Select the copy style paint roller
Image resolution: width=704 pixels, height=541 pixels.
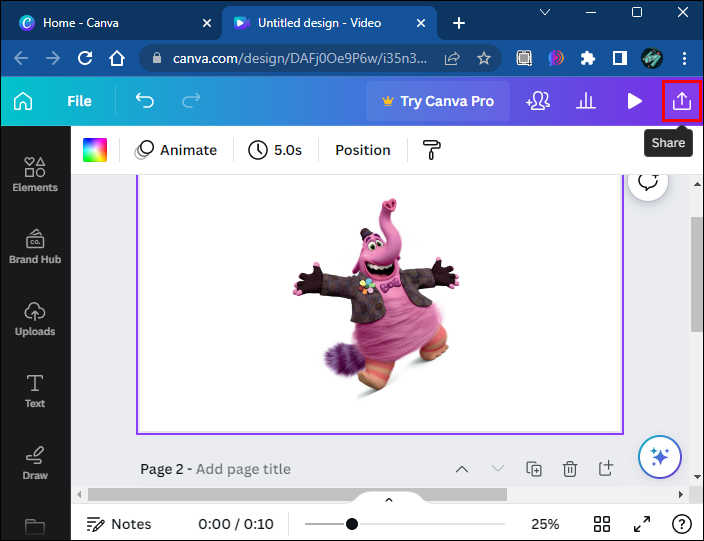tap(431, 150)
